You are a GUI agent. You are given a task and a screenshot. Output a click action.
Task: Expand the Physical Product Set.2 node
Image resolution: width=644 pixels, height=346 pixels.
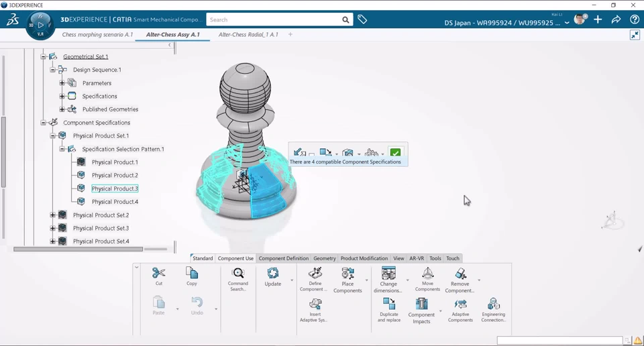(x=52, y=215)
